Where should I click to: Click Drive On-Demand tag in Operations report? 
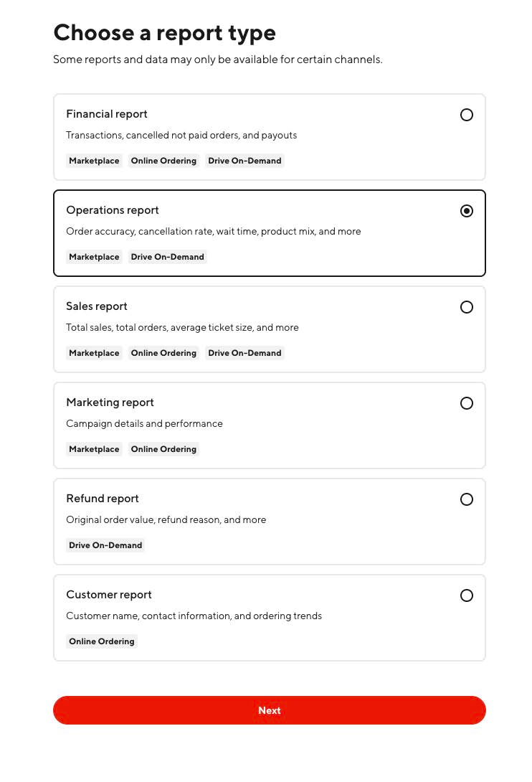[168, 257]
